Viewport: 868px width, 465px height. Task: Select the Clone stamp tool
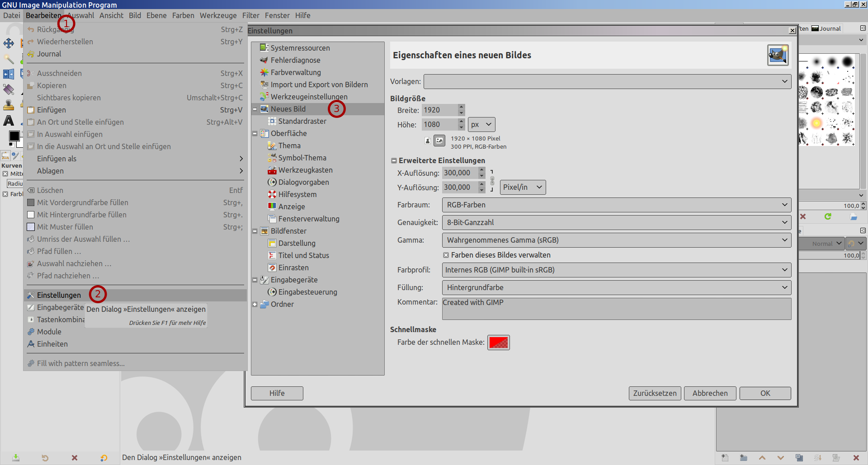point(9,105)
